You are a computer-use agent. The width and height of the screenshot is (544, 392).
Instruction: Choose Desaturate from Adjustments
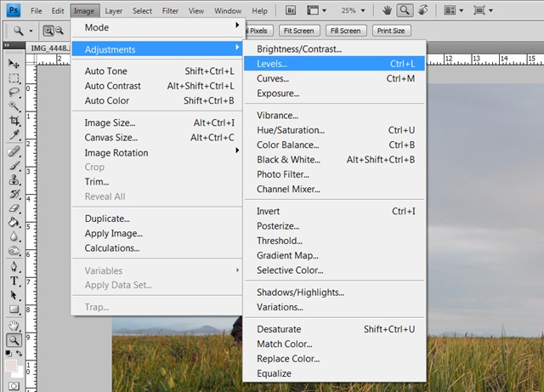coord(334,329)
